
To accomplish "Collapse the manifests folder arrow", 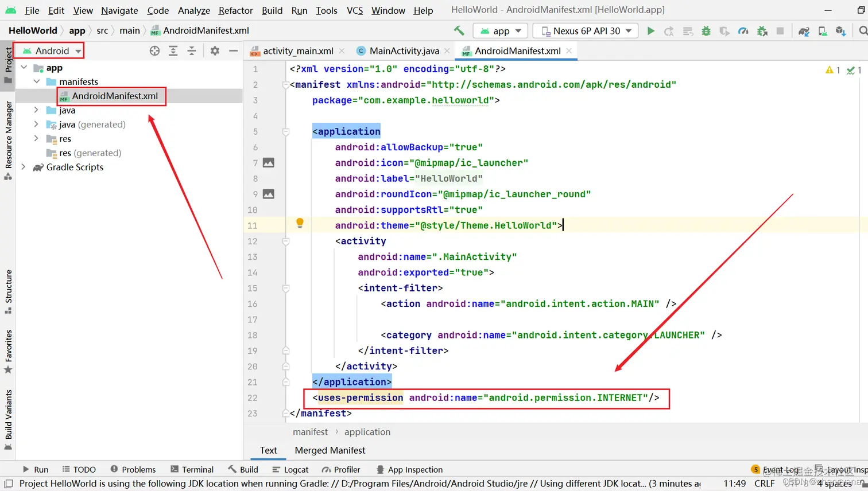I will coord(36,81).
